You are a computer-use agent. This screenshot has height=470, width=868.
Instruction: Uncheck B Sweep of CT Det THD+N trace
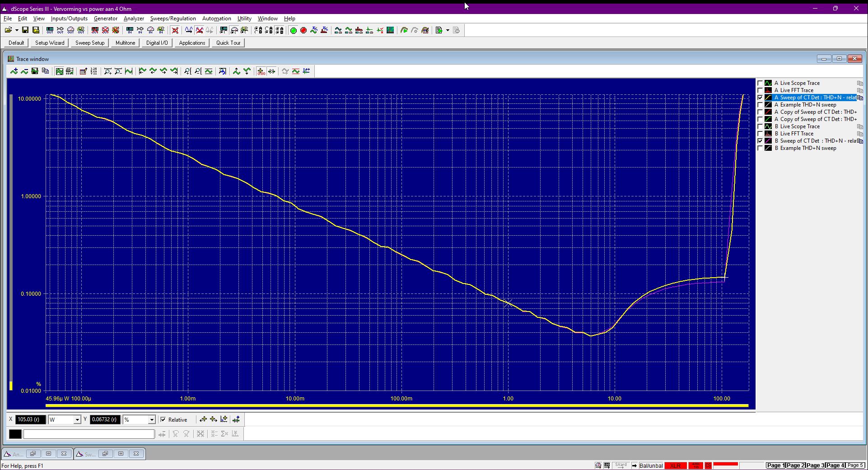click(x=760, y=141)
